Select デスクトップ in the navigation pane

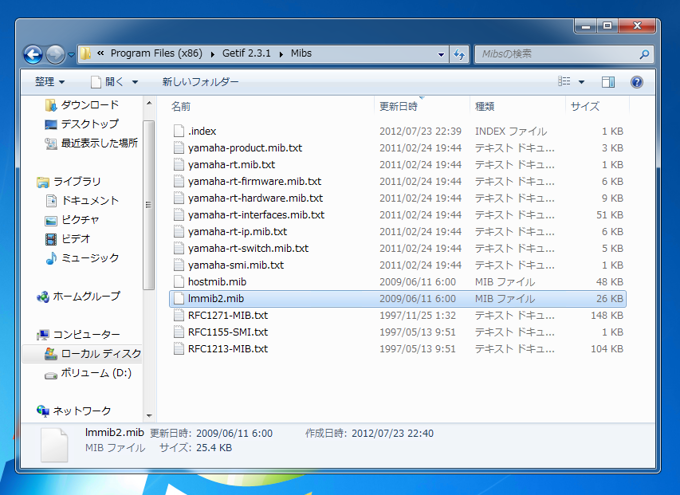coord(82,124)
